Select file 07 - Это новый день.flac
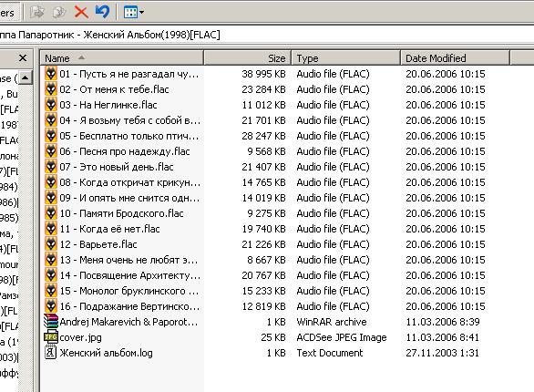The height and width of the screenshot is (392, 534). [x=117, y=167]
